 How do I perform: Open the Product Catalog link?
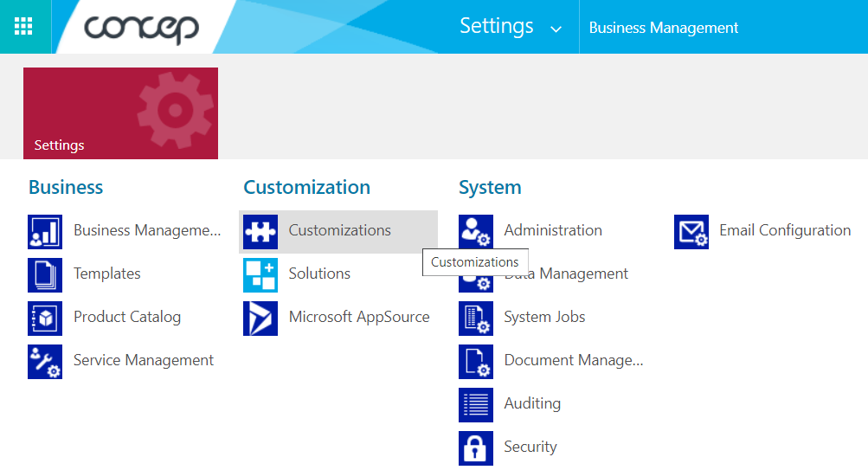click(127, 317)
